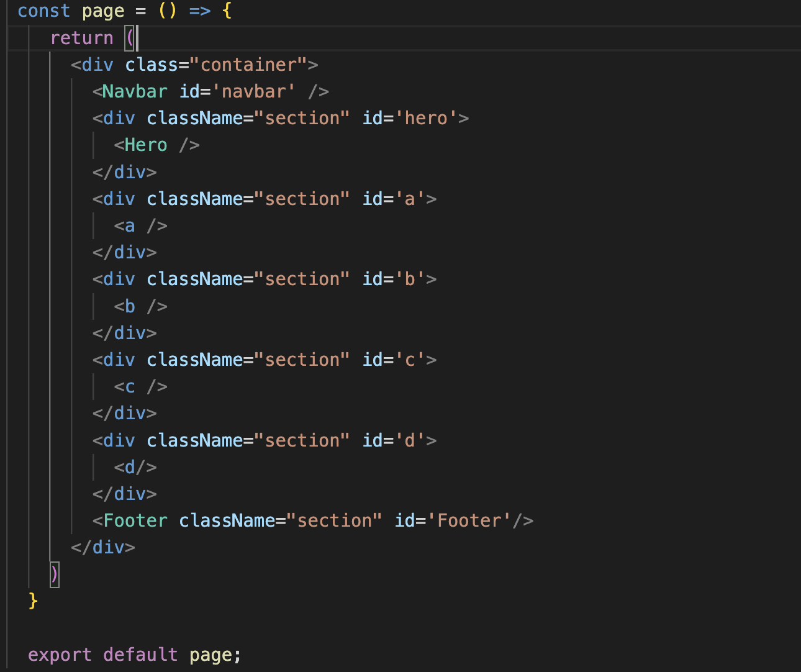The height and width of the screenshot is (672, 801).
Task: Click 'page;' in the export statement
Action: pos(215,655)
